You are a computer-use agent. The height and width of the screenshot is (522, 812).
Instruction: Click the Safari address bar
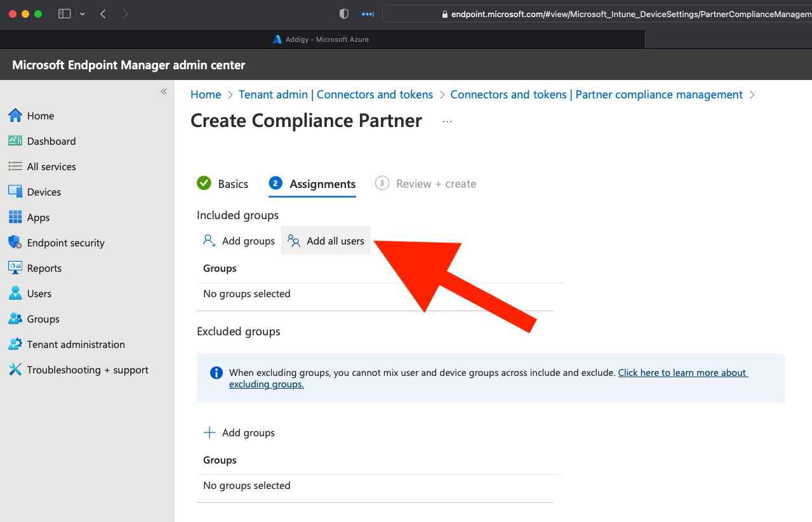[597, 14]
